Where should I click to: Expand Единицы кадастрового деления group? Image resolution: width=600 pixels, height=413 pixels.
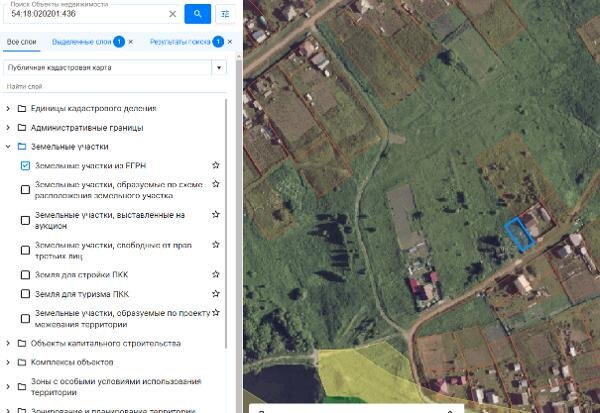[8, 108]
